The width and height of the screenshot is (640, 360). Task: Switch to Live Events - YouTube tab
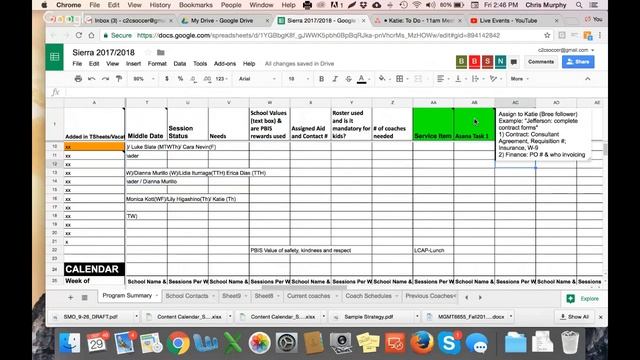tap(508, 20)
